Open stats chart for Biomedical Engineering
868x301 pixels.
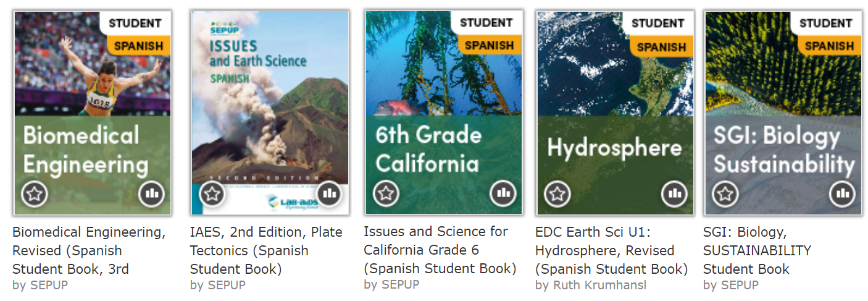[152, 194]
